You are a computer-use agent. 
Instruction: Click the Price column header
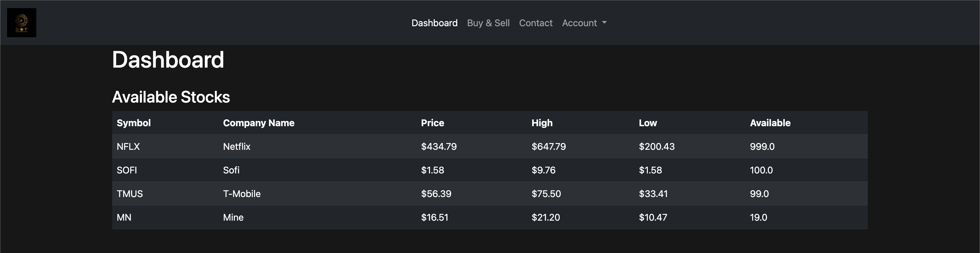[432, 123]
